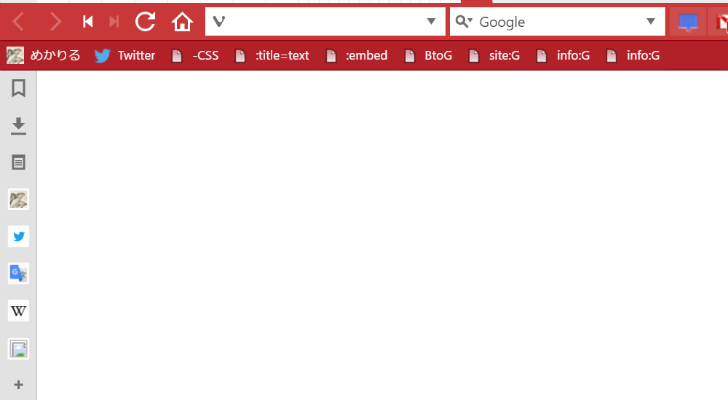Open the Google Translate web panel
The width and height of the screenshot is (728, 400).
point(19,274)
